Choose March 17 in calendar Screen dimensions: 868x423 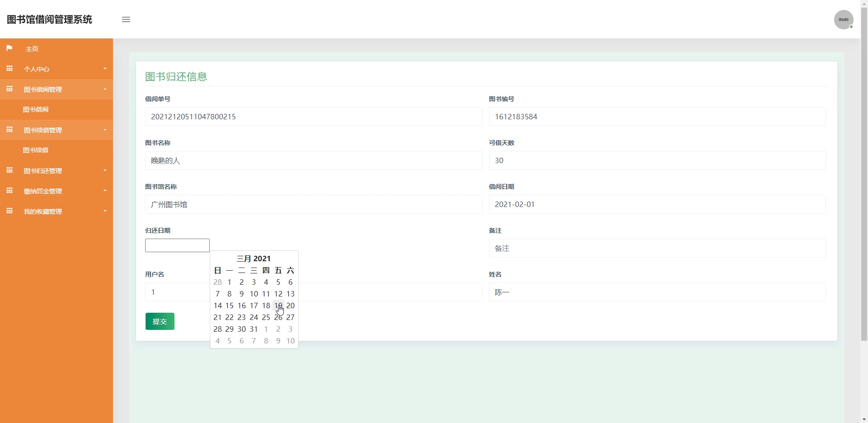click(x=254, y=305)
